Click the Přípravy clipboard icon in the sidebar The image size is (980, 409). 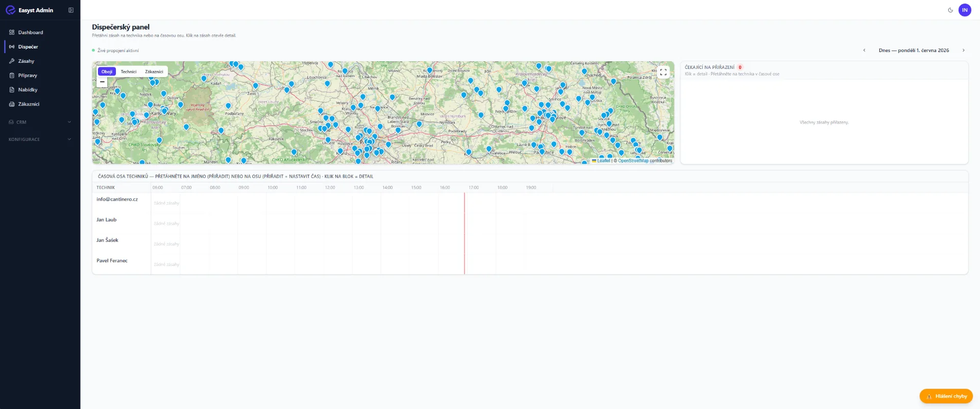pyautogui.click(x=12, y=75)
